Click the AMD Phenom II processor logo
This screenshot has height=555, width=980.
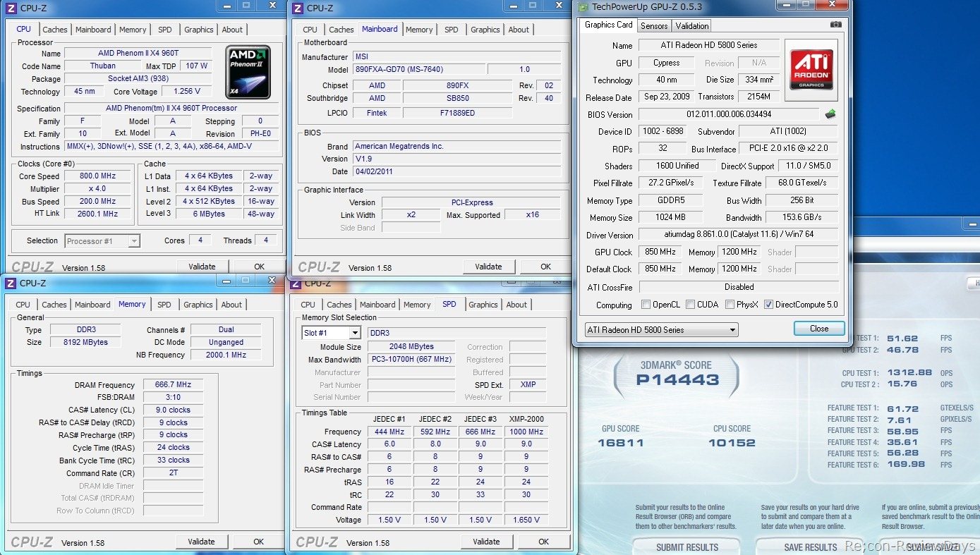248,73
